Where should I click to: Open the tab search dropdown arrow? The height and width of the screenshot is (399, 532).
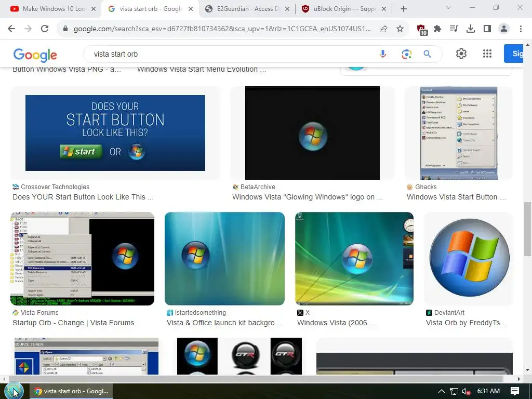click(448, 7)
